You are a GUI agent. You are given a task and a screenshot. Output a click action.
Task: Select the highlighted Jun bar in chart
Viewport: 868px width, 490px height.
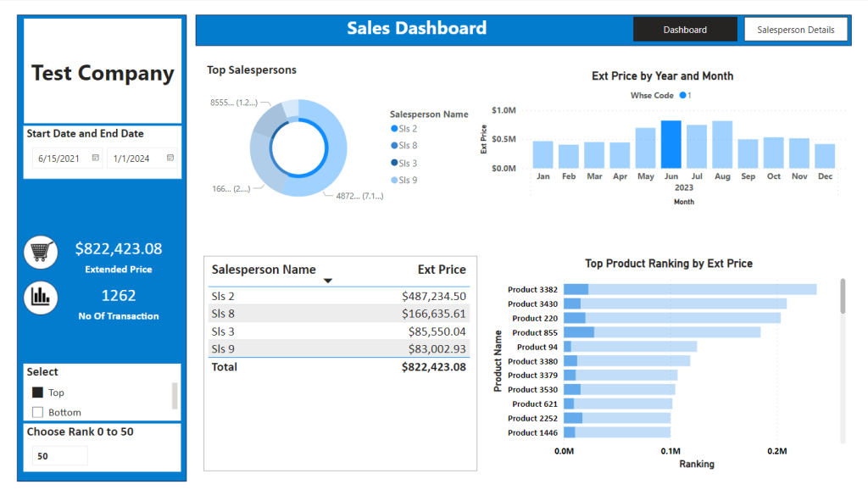click(671, 144)
